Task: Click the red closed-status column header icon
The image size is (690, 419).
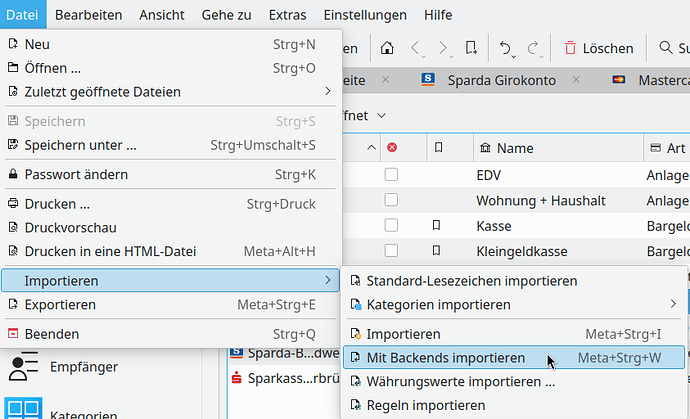Action: click(391, 148)
